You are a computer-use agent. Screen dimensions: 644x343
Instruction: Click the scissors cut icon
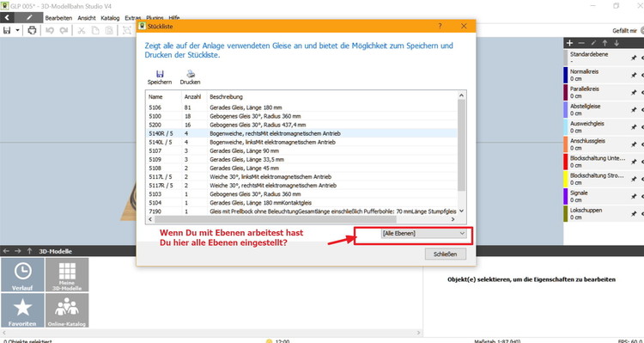point(82,30)
